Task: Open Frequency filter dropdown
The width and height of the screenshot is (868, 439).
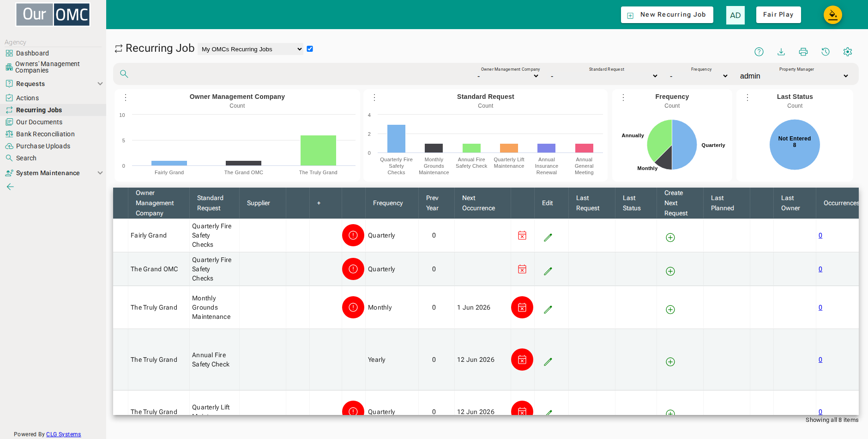Action: click(x=699, y=76)
